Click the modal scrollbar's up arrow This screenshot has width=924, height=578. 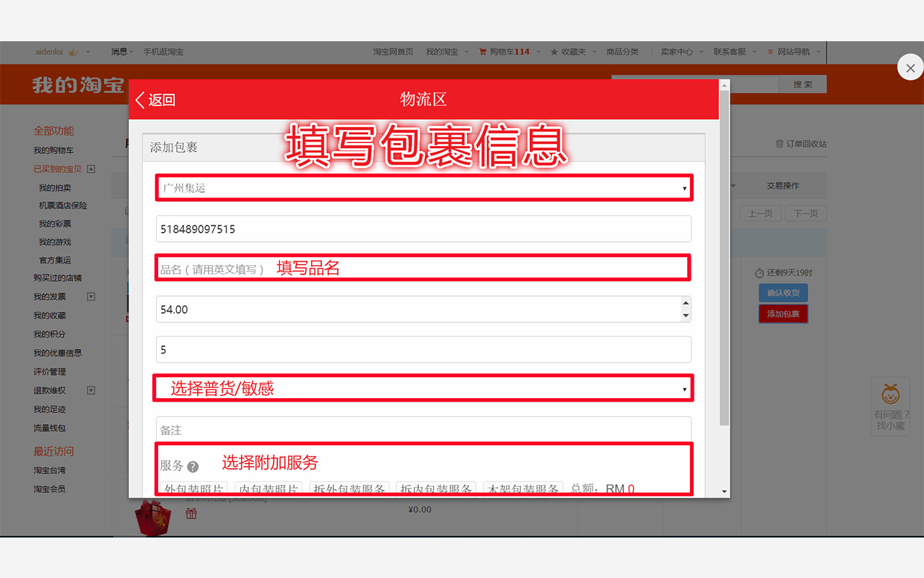point(725,85)
